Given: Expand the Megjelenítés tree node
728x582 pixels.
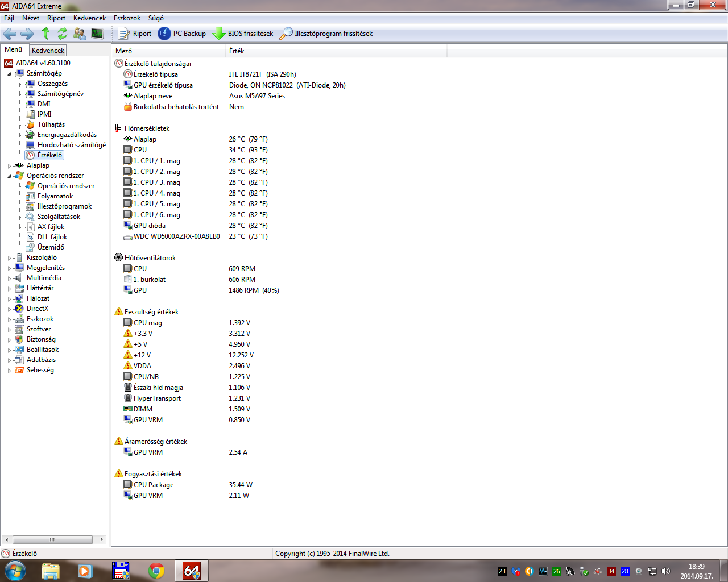Looking at the screenshot, I should click(9, 268).
